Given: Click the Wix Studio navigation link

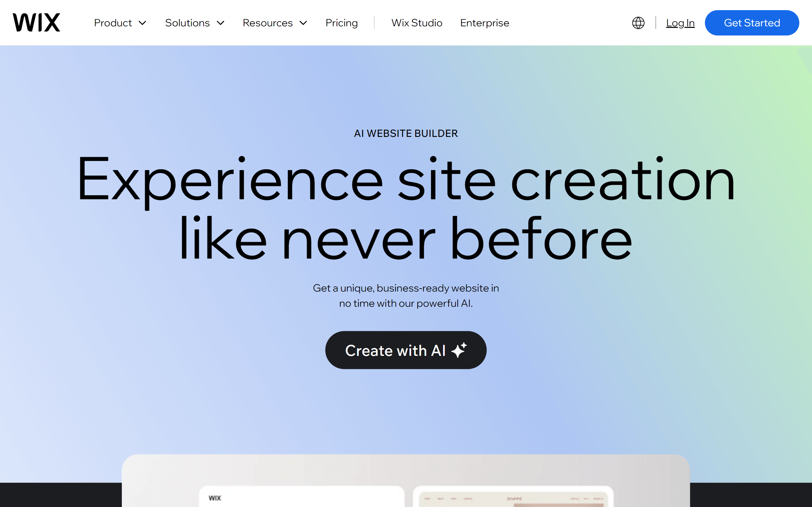Looking at the screenshot, I should click(x=416, y=23).
